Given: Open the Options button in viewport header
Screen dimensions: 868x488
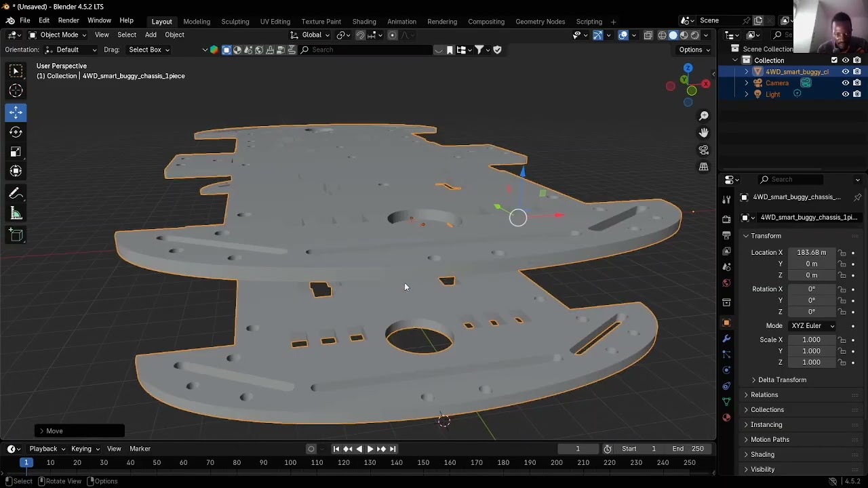Looking at the screenshot, I should 694,49.
